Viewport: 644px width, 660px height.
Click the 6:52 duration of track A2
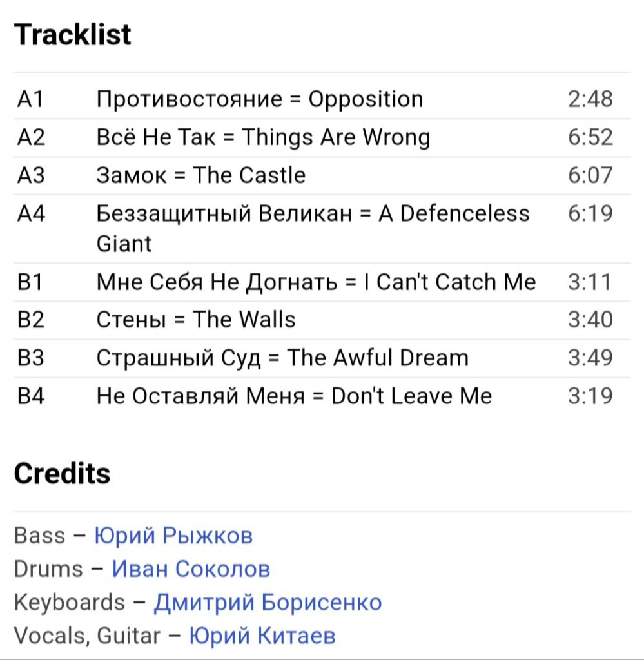(590, 137)
